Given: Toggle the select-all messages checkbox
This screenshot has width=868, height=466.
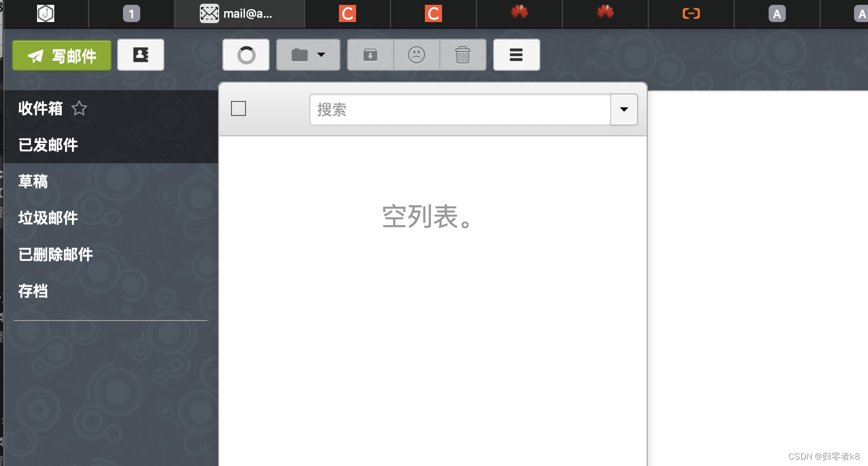Looking at the screenshot, I should click(x=238, y=108).
